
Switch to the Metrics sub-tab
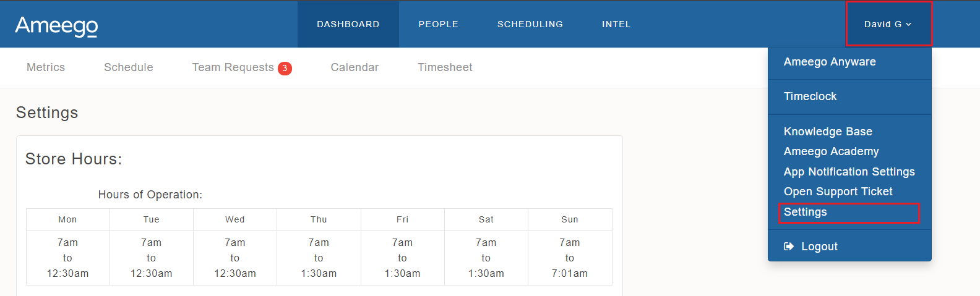pyautogui.click(x=46, y=67)
